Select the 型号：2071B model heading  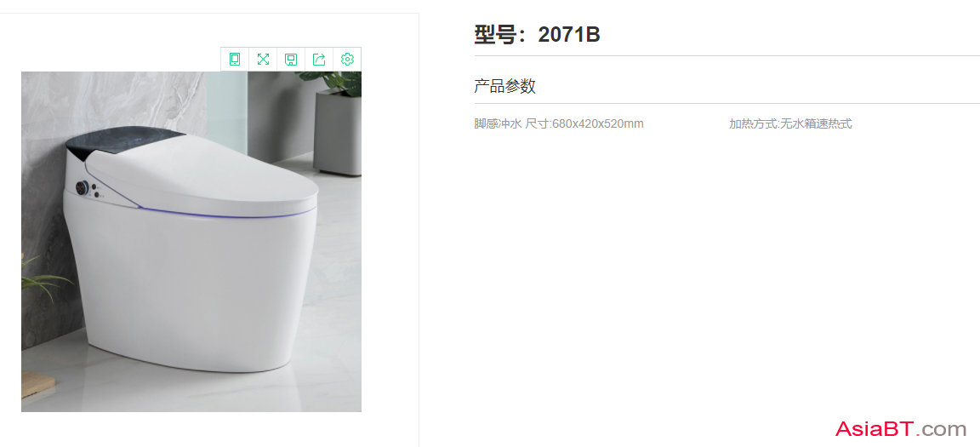538,35
